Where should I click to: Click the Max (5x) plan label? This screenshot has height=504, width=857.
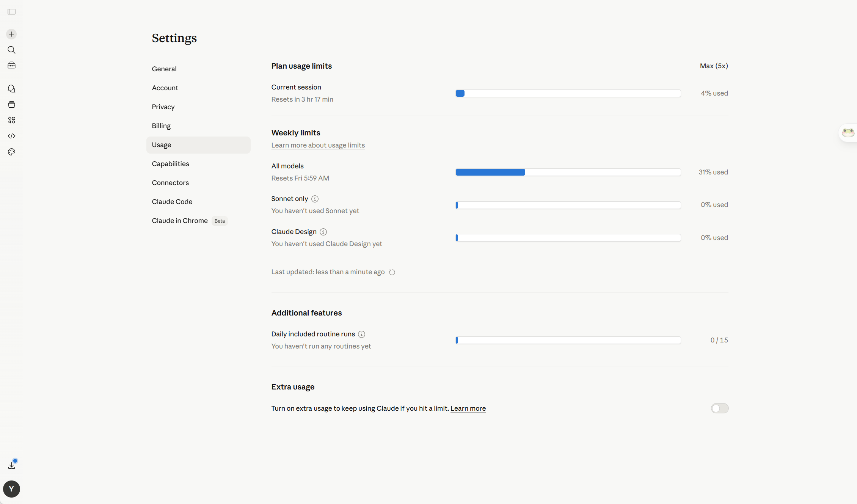pyautogui.click(x=714, y=66)
